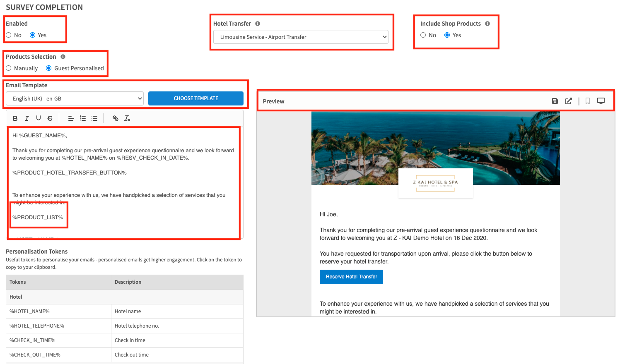The height and width of the screenshot is (364, 620).
Task: Set Include Shop Products to No
Action: pyautogui.click(x=423, y=35)
